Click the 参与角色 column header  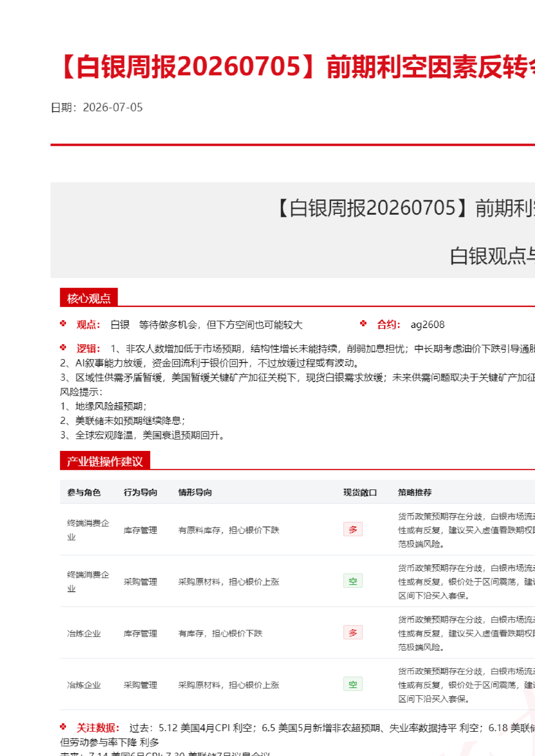click(84, 492)
